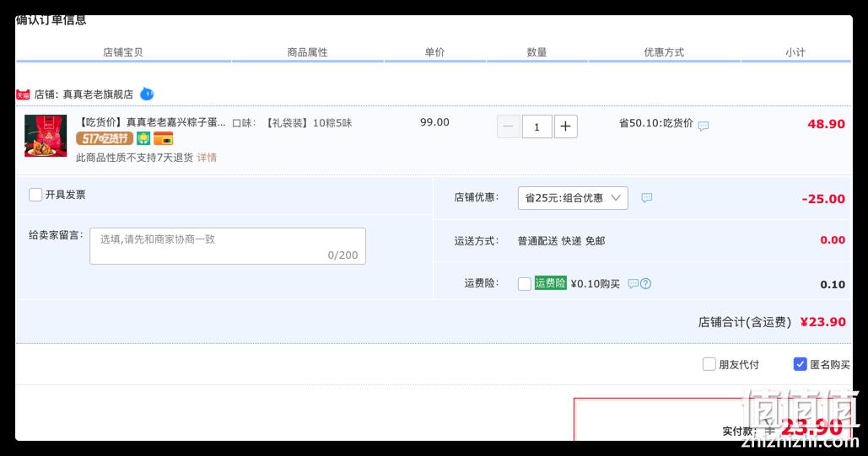This screenshot has height=456, width=868.
Task: Enable the 开具发票 checkbox
Action: (x=35, y=195)
